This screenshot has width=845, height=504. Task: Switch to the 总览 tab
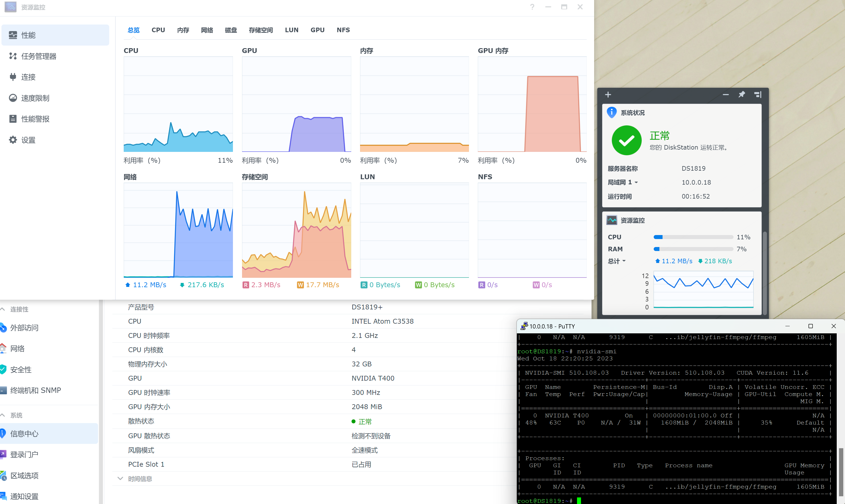[133, 30]
